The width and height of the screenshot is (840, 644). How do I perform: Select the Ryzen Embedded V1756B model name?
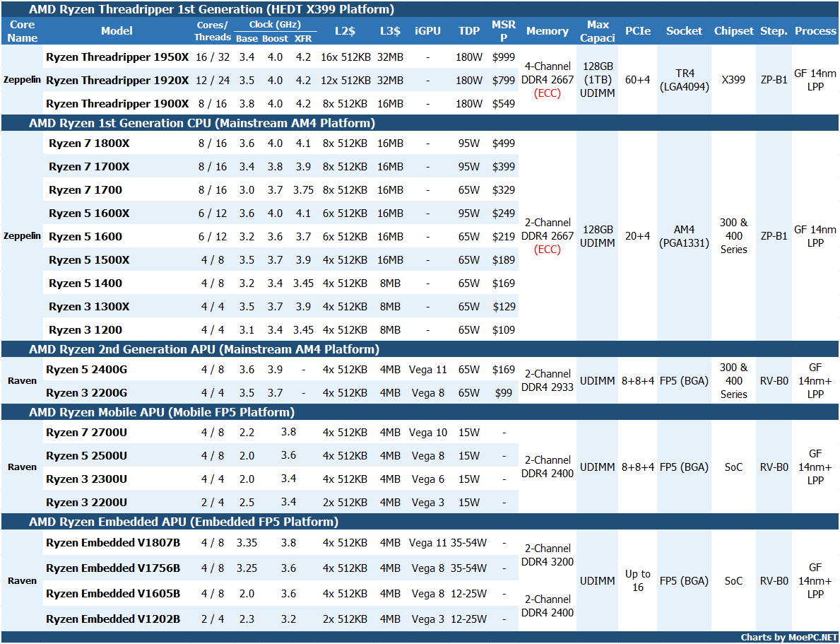coord(113,568)
